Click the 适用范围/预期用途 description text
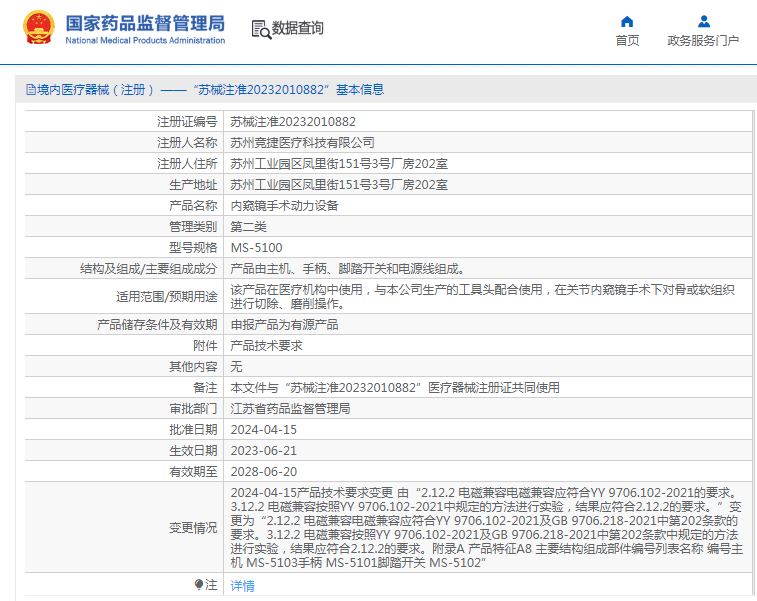757x601 pixels. 482,296
